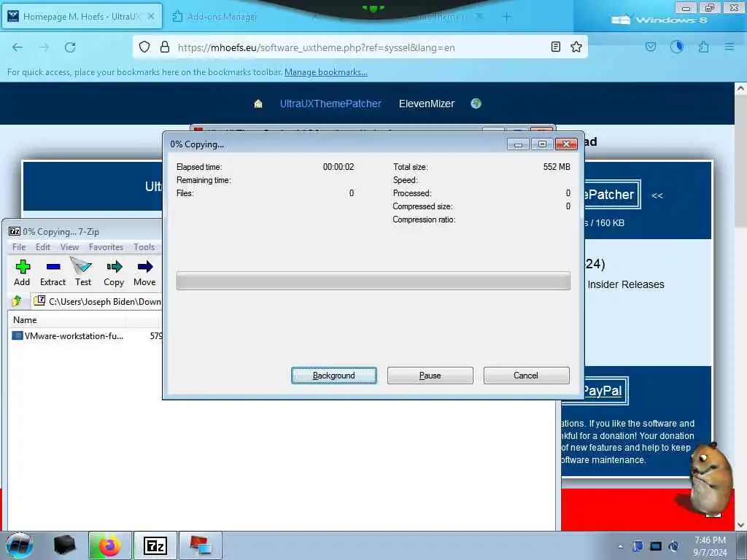
Task: Click the URL address field
Action: (360, 47)
